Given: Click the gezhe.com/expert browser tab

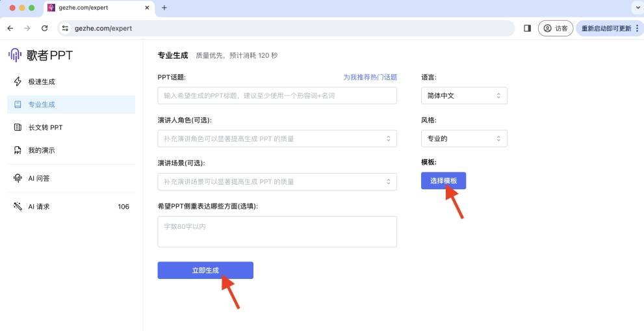Looking at the screenshot, I should tap(99, 8).
